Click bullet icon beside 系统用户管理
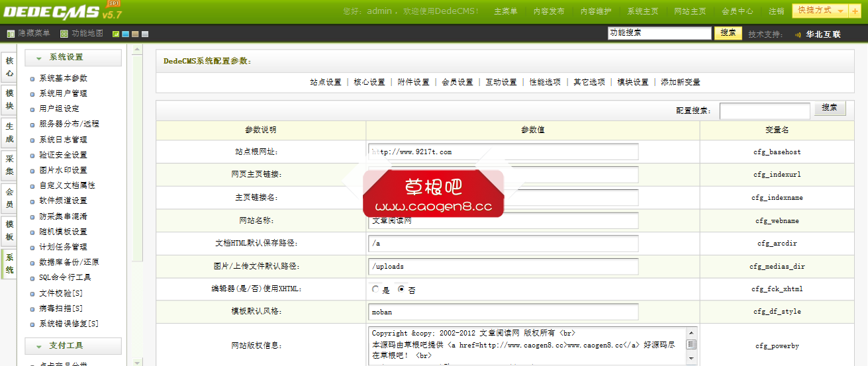Screen dimensions: 868x366 [x=32, y=94]
